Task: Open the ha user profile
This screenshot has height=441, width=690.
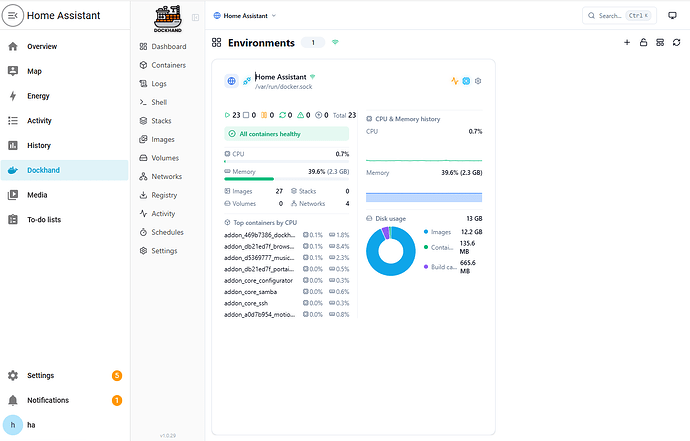Action: [x=65, y=425]
